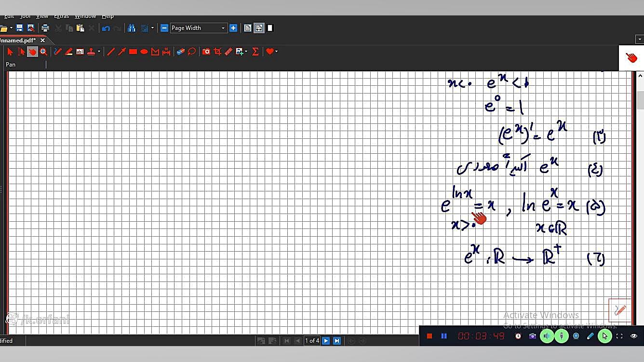The image size is (644, 362).
Task: Open the Tool menu
Action: [25, 16]
